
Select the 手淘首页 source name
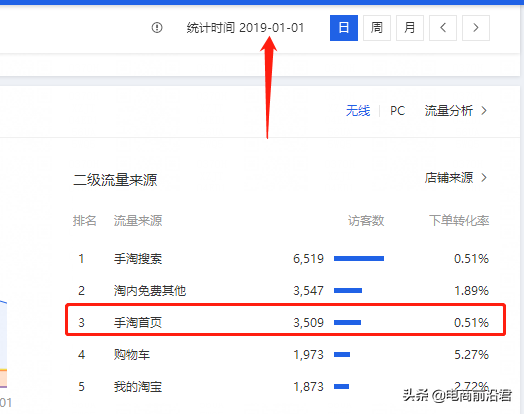coord(138,322)
